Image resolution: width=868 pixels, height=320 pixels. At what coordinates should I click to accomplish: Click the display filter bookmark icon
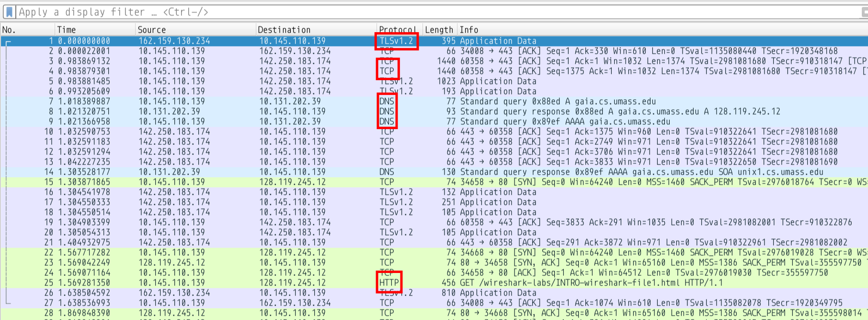click(x=9, y=12)
